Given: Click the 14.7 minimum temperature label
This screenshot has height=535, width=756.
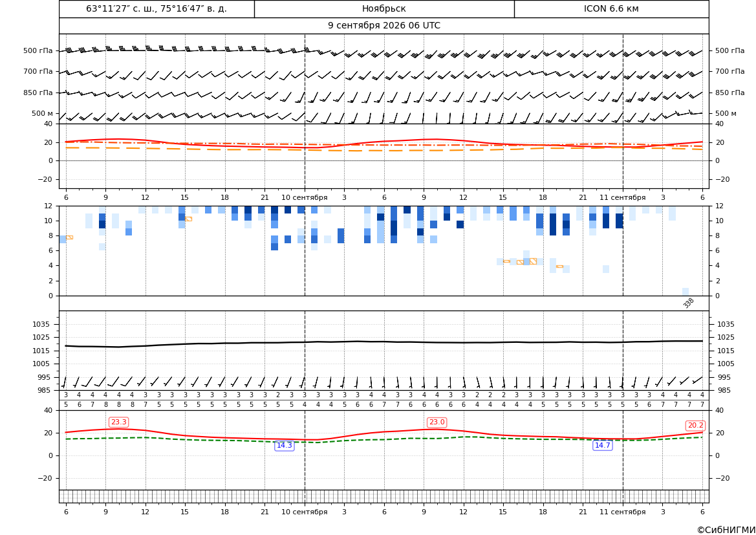Looking at the screenshot, I should [602, 445].
